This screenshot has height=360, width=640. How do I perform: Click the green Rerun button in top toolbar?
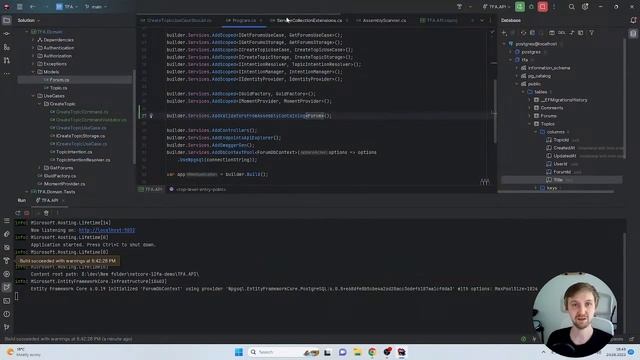point(520,7)
